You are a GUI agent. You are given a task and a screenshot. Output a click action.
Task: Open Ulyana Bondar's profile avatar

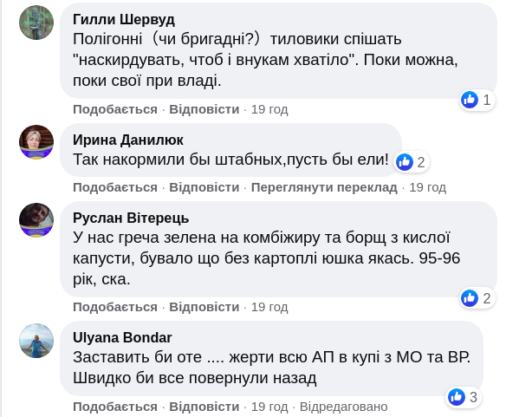coord(36,340)
